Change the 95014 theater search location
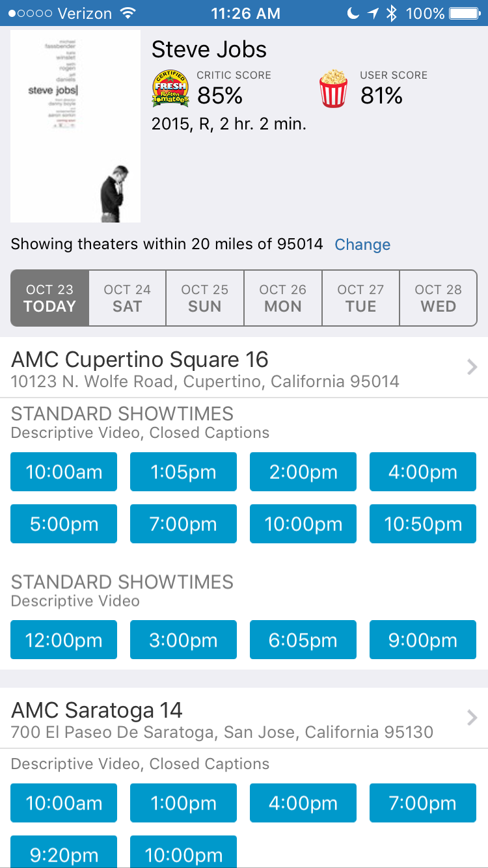The image size is (488, 868). point(362,245)
